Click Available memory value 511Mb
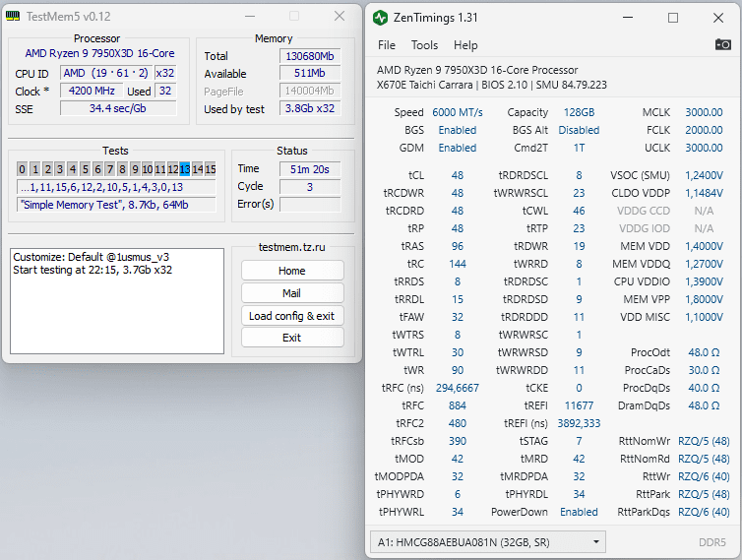This screenshot has width=742, height=560. coord(310,73)
